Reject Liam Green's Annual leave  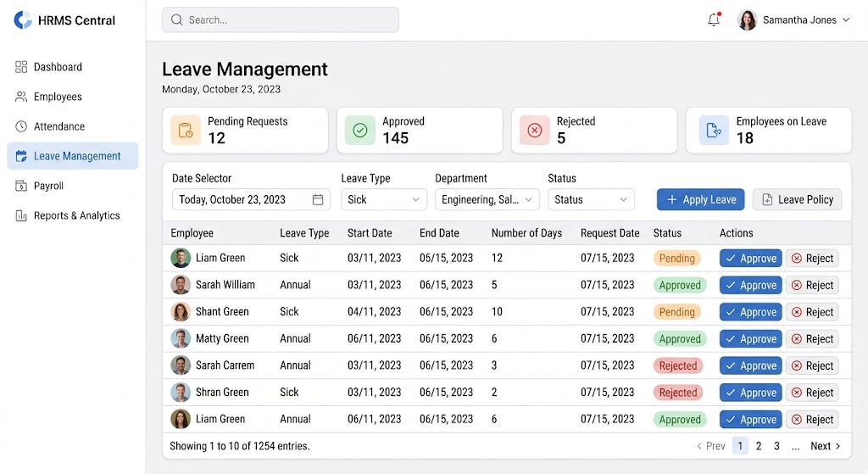tap(812, 420)
